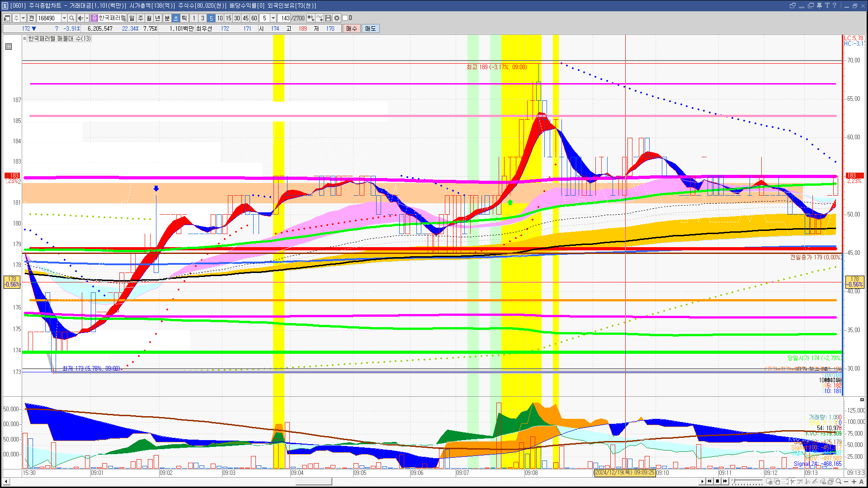Click the bottom magnifier zoom icon
This screenshot has width=868, height=488.
tap(839, 482)
